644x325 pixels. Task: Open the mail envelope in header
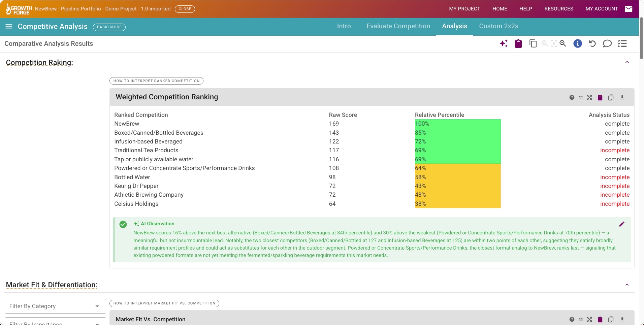pyautogui.click(x=629, y=9)
